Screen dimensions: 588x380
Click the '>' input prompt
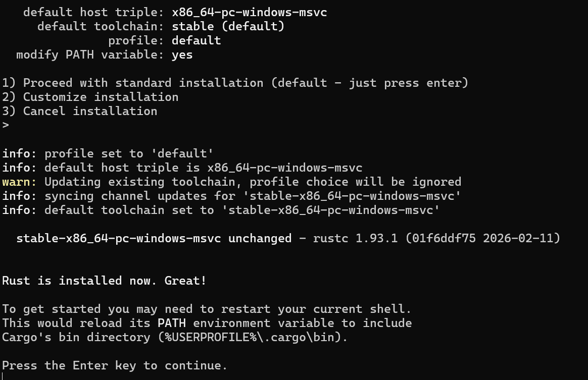(x=6, y=125)
